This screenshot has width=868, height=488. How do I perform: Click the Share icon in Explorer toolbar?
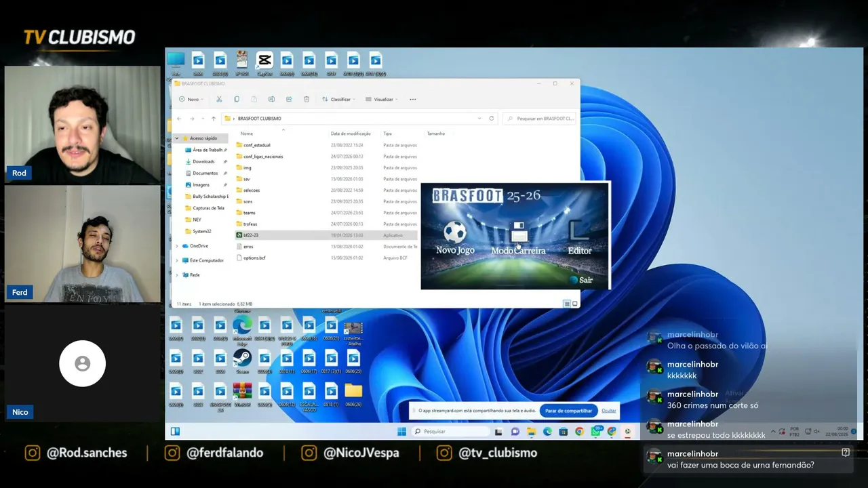coord(289,99)
